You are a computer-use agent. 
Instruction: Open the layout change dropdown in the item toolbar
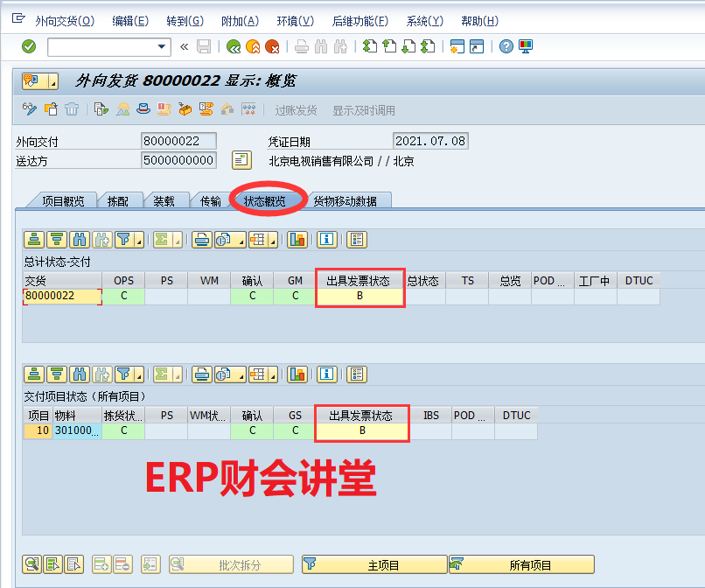[x=272, y=374]
